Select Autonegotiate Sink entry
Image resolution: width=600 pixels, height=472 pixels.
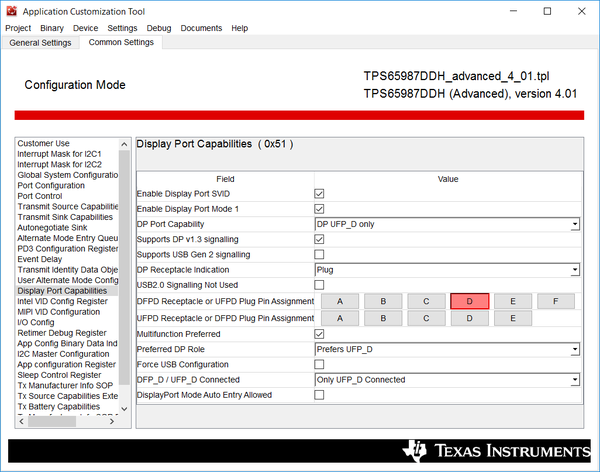tap(52, 228)
